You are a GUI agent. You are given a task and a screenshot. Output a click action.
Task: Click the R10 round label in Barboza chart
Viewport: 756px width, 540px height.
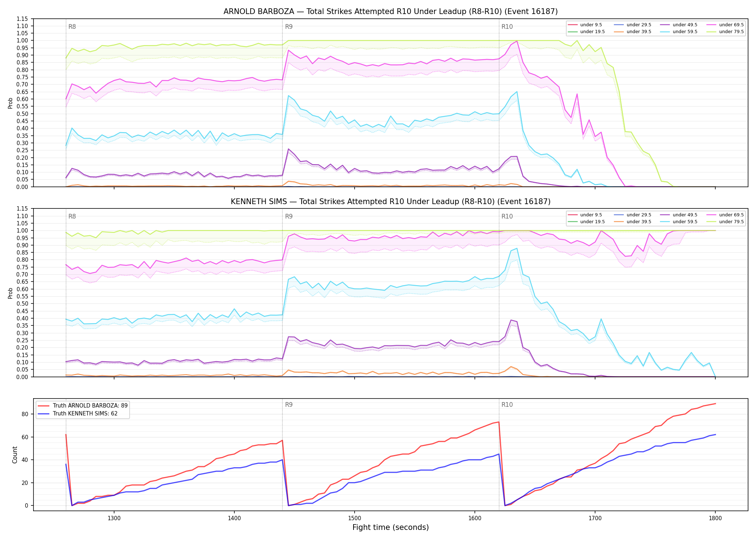pos(507,27)
